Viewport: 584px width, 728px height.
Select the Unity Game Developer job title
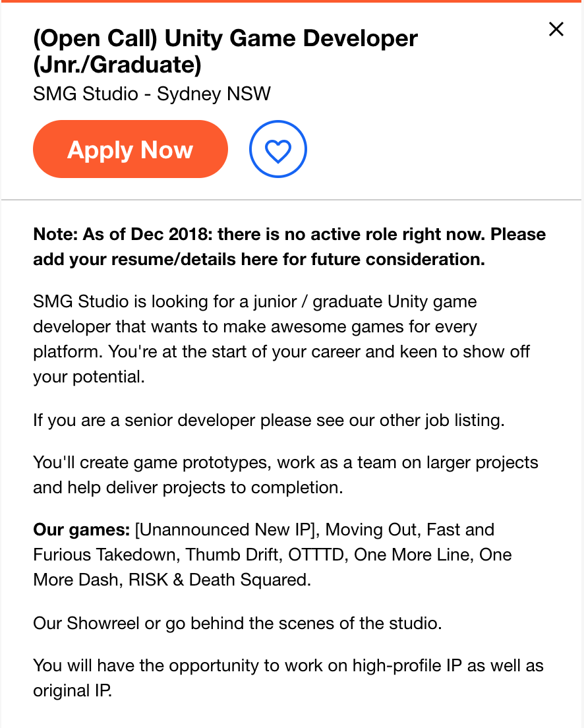pos(225,51)
